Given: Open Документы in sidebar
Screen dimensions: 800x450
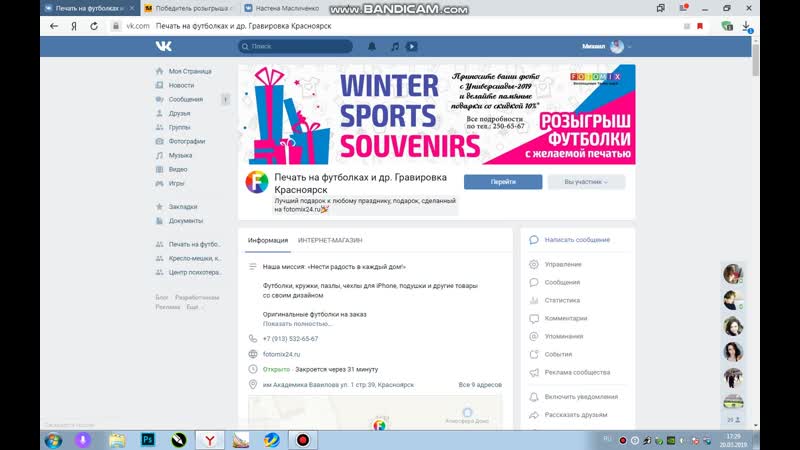Looking at the screenshot, I should coord(186,221).
